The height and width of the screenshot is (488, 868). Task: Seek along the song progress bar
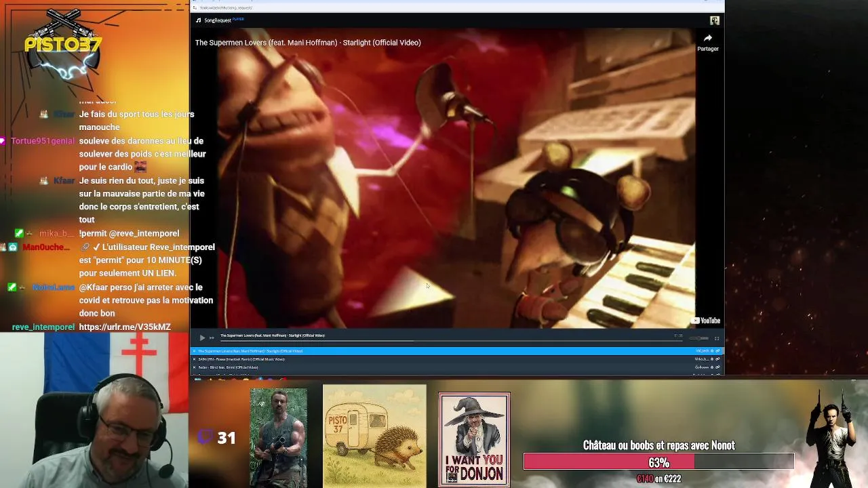451,341
